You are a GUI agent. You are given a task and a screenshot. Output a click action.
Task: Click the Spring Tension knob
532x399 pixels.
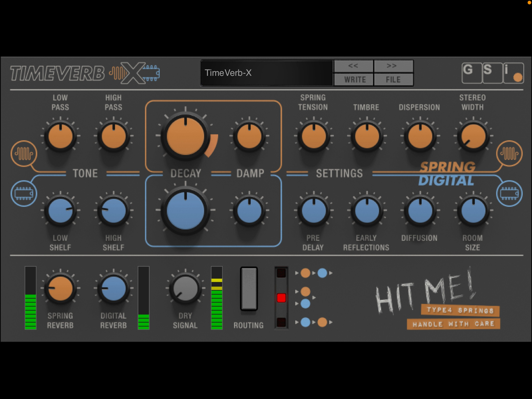pyautogui.click(x=314, y=136)
